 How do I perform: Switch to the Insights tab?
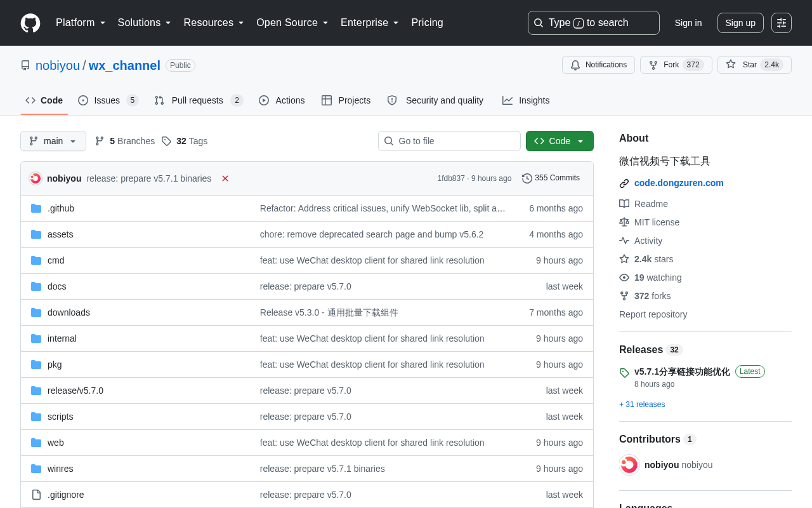coord(526,100)
